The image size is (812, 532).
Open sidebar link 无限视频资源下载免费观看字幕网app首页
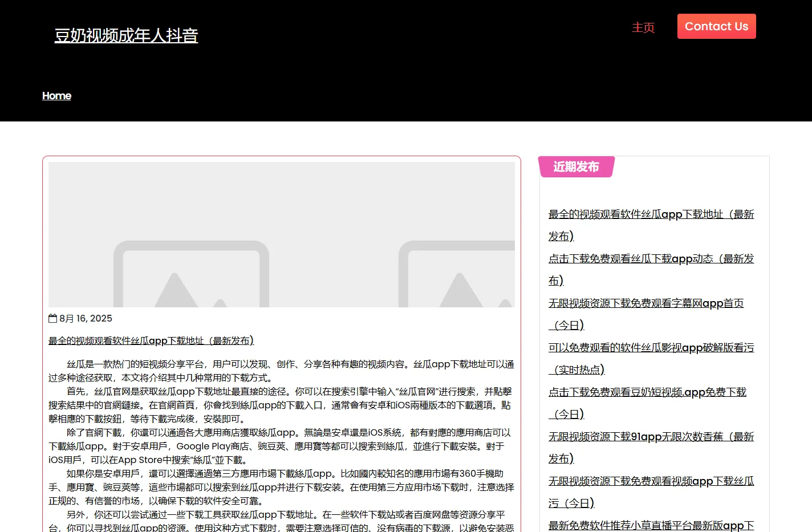(646, 314)
